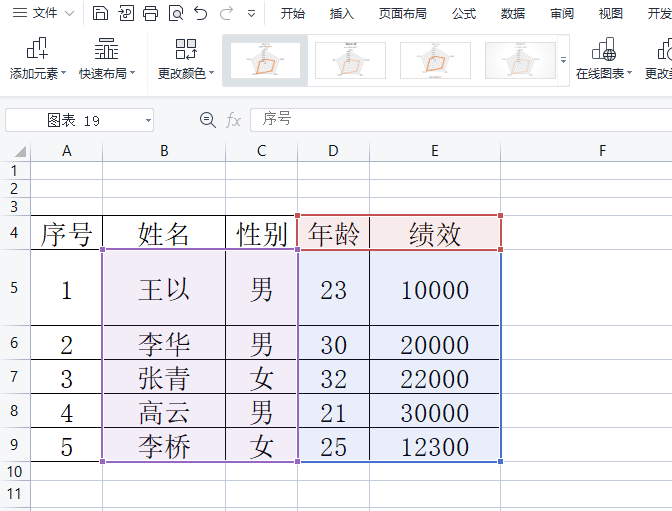Click the cell with name 高云
The height and width of the screenshot is (511, 672).
(164, 411)
